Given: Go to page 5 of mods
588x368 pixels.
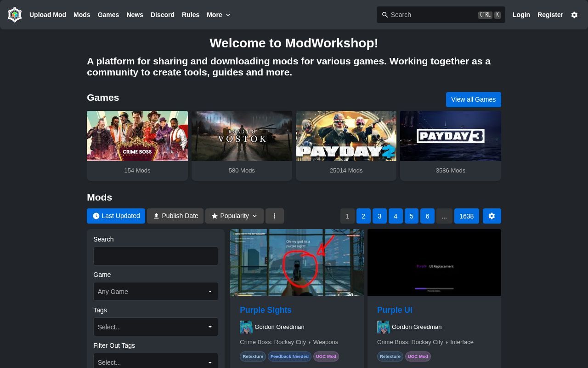Looking at the screenshot, I should [412, 216].
